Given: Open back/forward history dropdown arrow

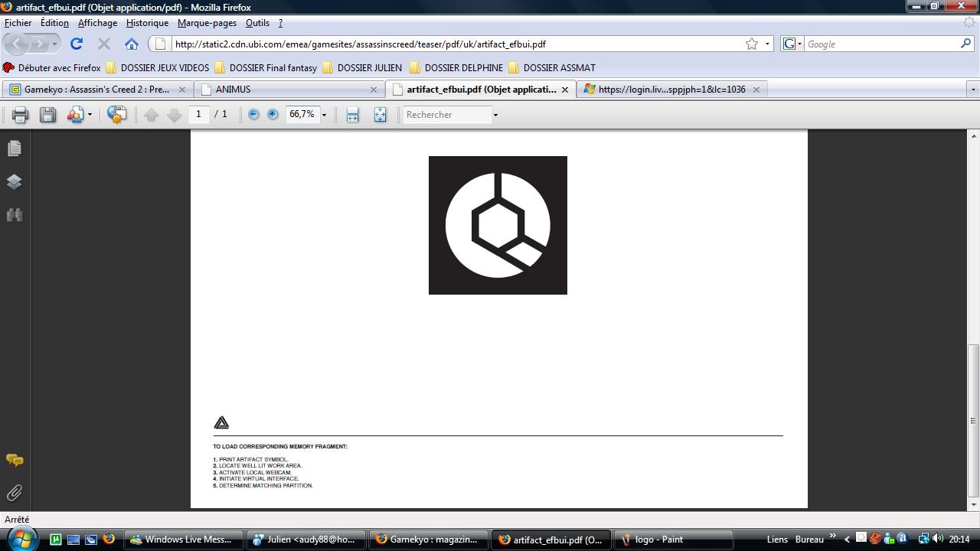Looking at the screenshot, I should (54, 44).
